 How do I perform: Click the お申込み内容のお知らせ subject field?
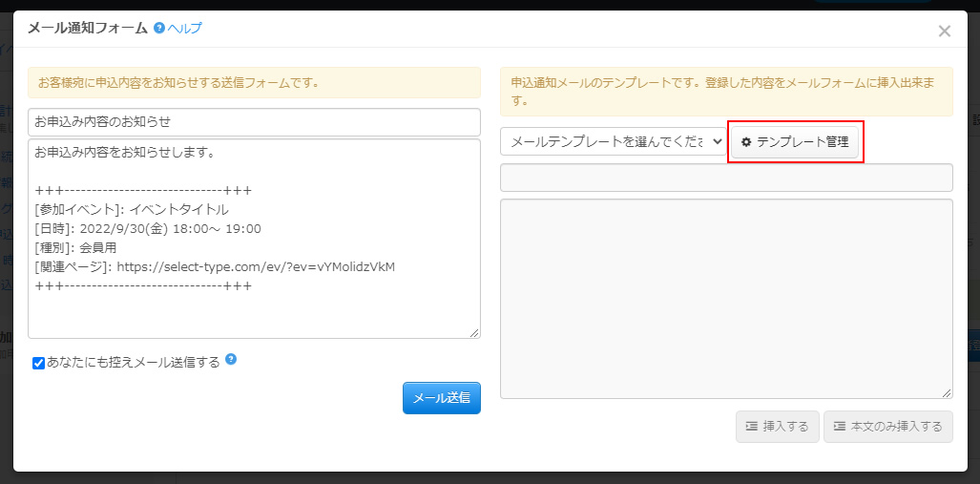coord(254,122)
